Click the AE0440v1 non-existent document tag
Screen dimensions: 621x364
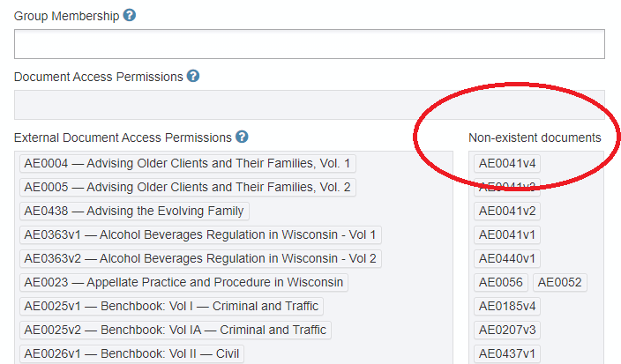tap(507, 258)
